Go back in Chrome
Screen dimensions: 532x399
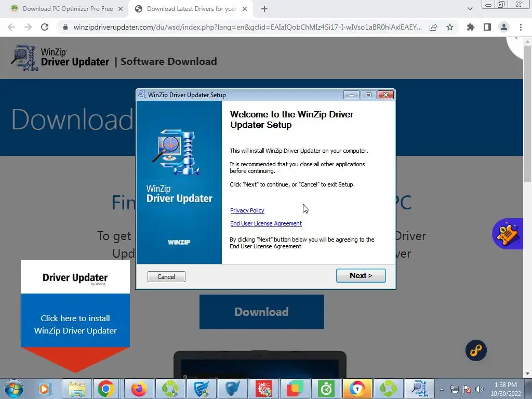click(11, 27)
